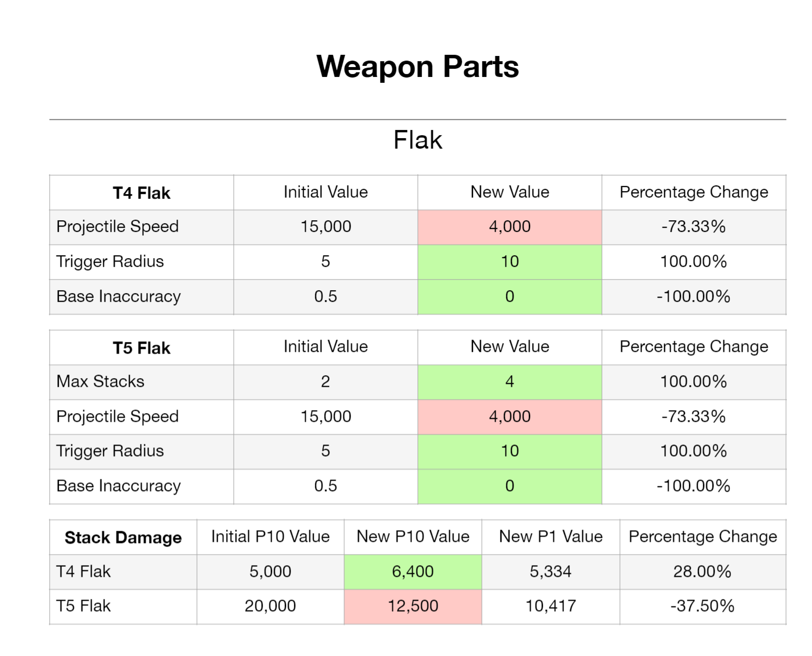The image size is (812, 656).
Task: Select the red 12,500 cell for T5 Flak
Action: pyautogui.click(x=412, y=606)
